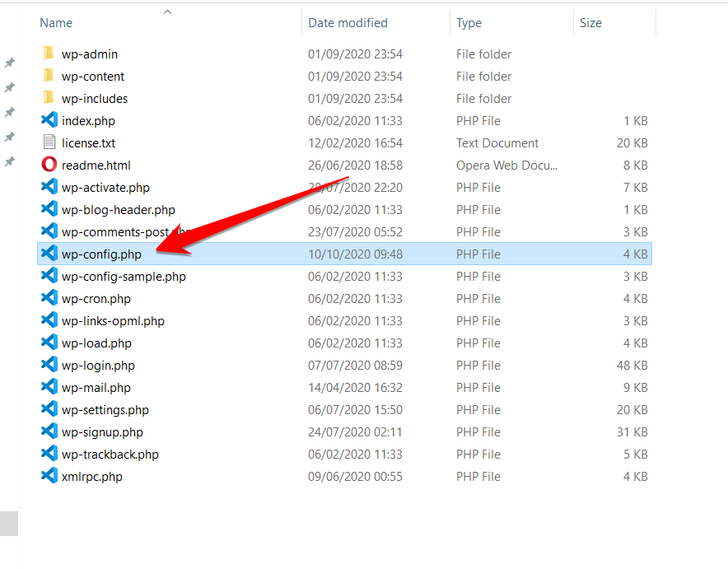The image size is (728, 569).
Task: Select the wp-links-opml.php file name
Action: pos(113,321)
